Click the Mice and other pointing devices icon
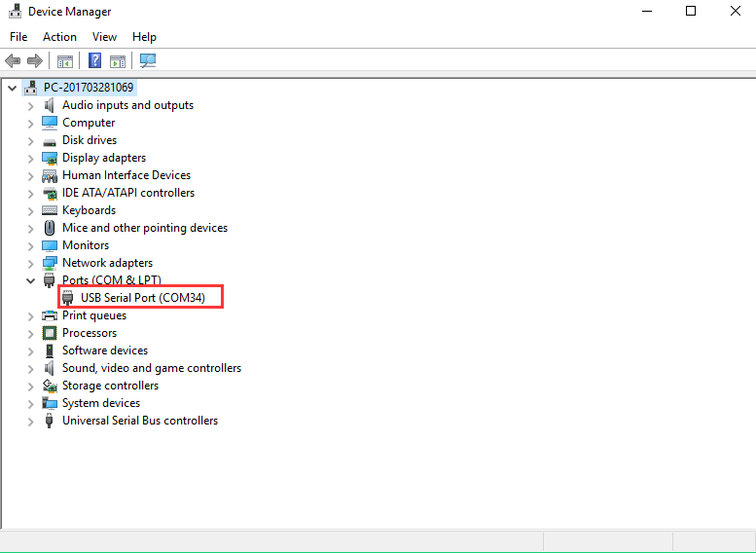Viewport: 756px width, 553px height. pos(50,228)
